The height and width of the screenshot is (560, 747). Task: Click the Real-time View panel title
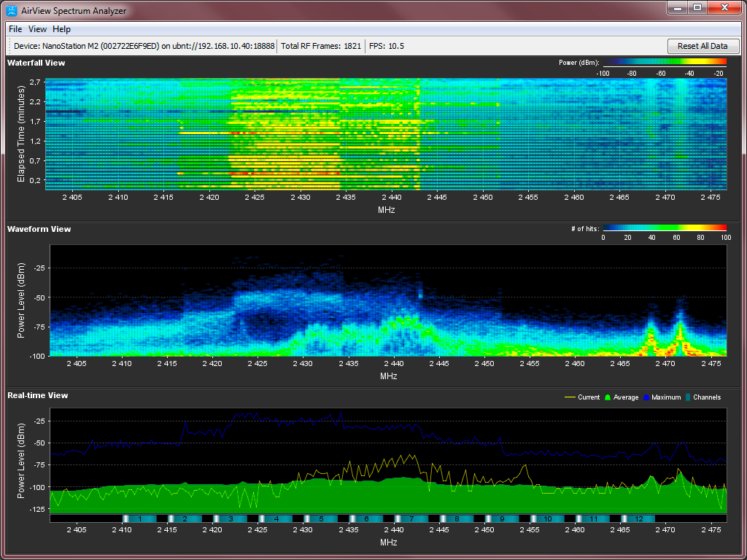click(x=38, y=395)
